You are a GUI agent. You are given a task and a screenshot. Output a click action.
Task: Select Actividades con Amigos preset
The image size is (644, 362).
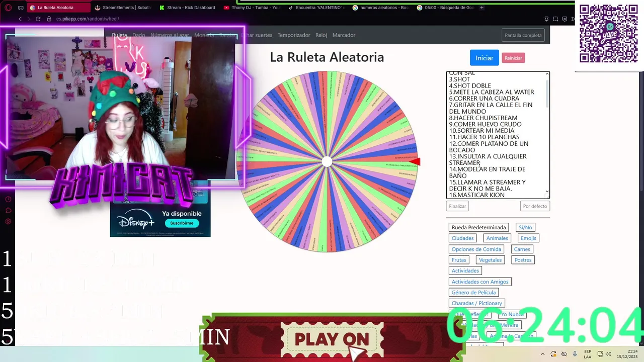tap(480, 282)
